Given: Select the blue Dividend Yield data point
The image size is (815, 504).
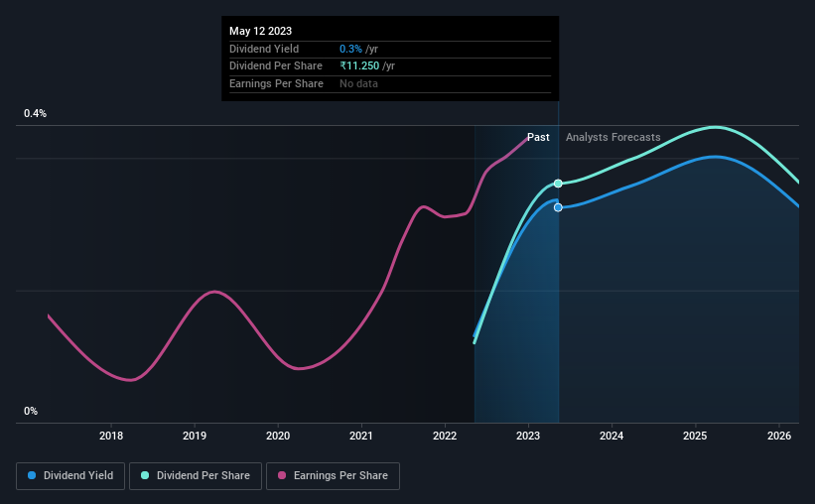Looking at the screenshot, I should point(558,207).
